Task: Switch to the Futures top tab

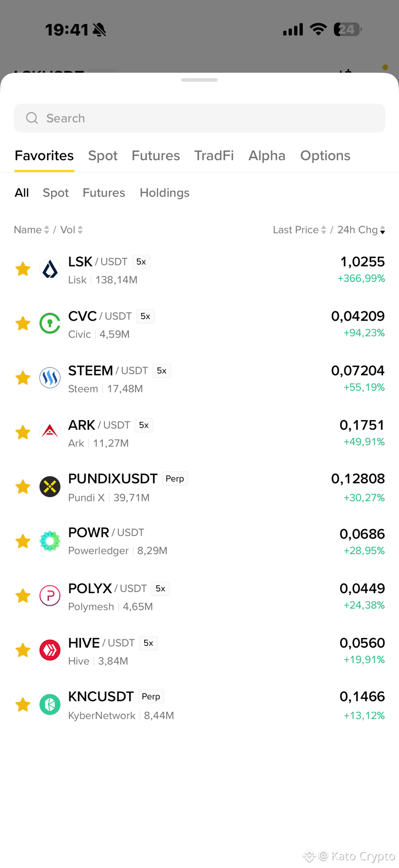Action: coord(156,156)
